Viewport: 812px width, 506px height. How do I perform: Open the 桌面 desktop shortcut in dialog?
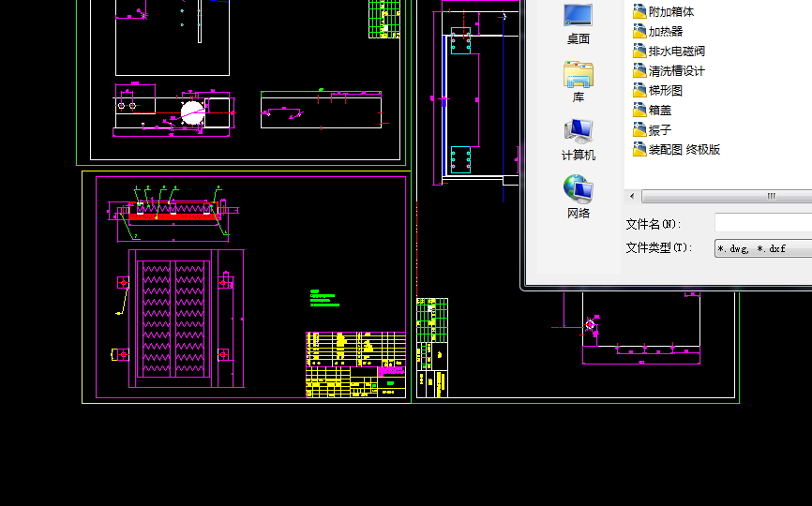point(578,24)
